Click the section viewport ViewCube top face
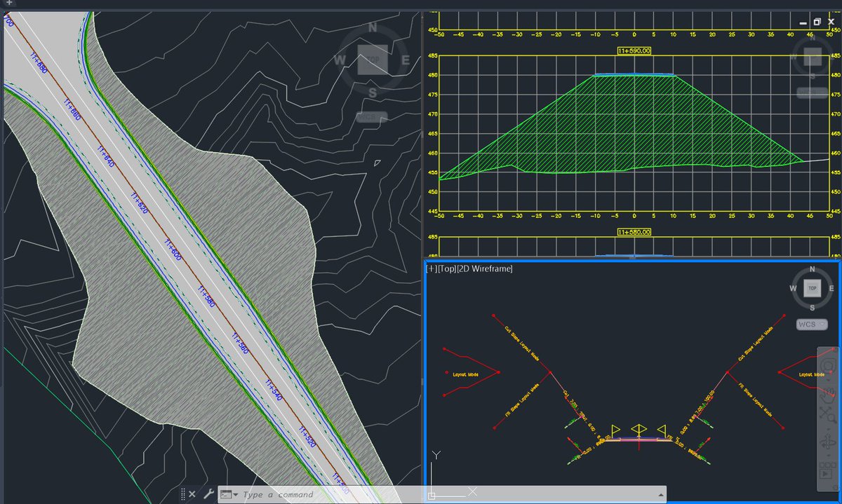The height and width of the screenshot is (504, 842). [813, 56]
